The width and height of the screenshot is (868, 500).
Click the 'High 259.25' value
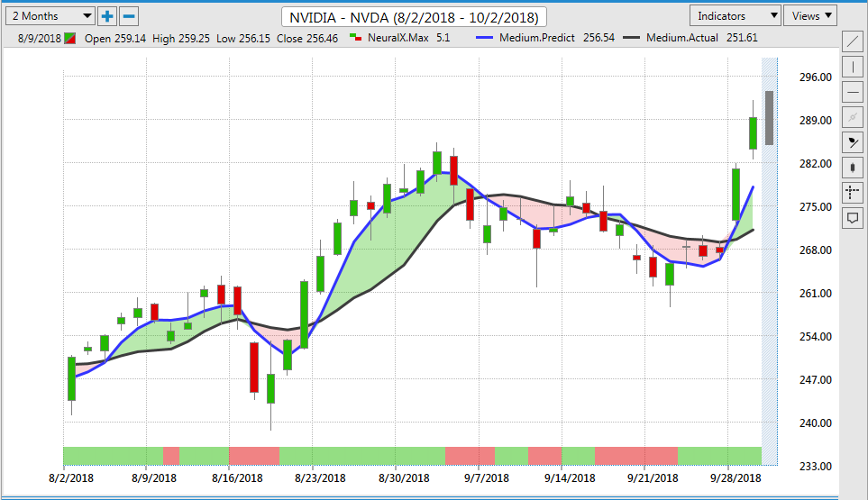pyautogui.click(x=181, y=39)
